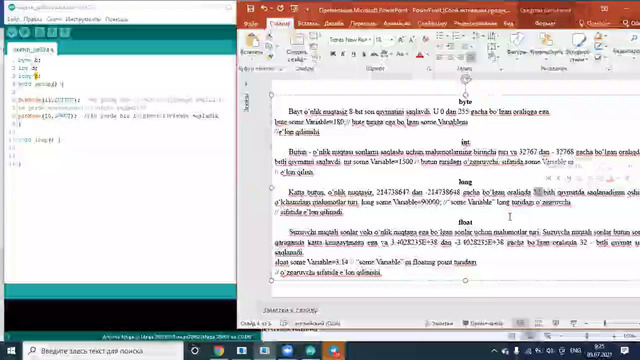This screenshot has width=640, height=360.
Task: Toggle Normal view in the PowerPoint status bar
Action: pyautogui.click(x=520, y=323)
